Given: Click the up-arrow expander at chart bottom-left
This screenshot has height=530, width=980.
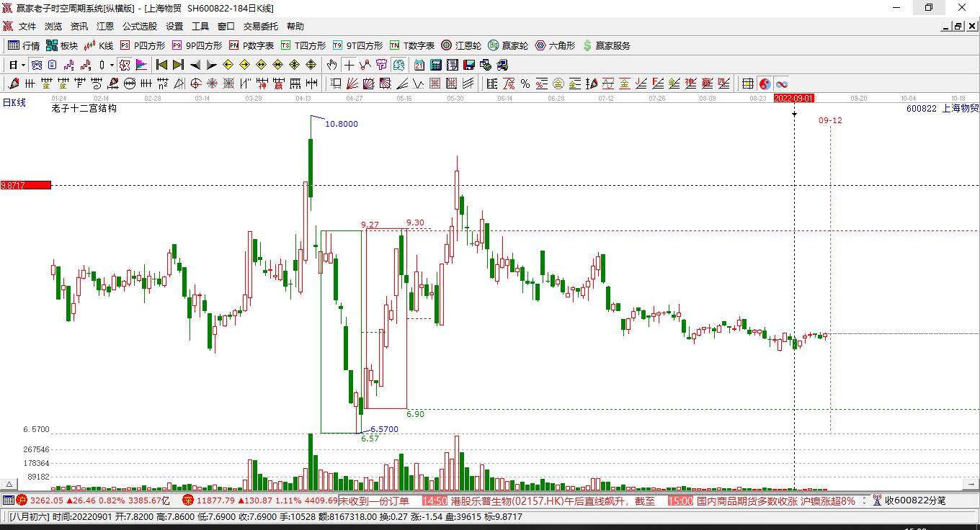Looking at the screenshot, I should pyautogui.click(x=10, y=485).
